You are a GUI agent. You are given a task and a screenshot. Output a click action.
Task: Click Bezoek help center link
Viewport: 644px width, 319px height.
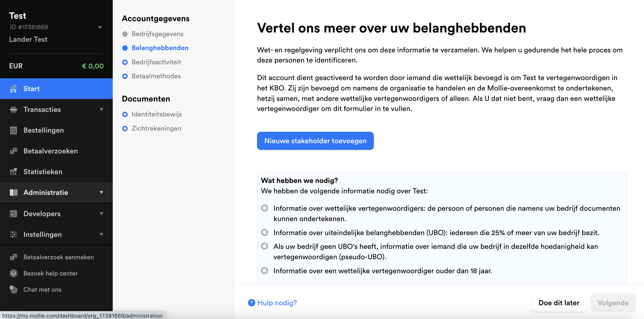click(51, 273)
